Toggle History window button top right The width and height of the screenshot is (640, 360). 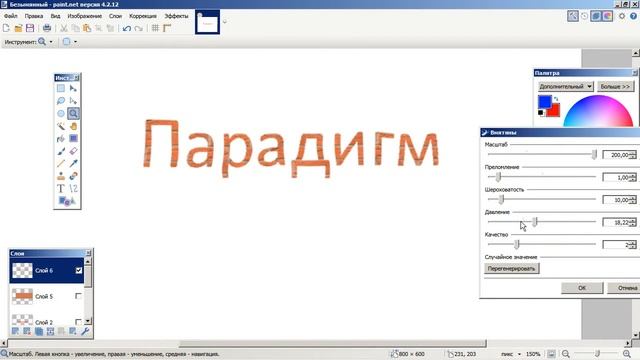(x=584, y=16)
